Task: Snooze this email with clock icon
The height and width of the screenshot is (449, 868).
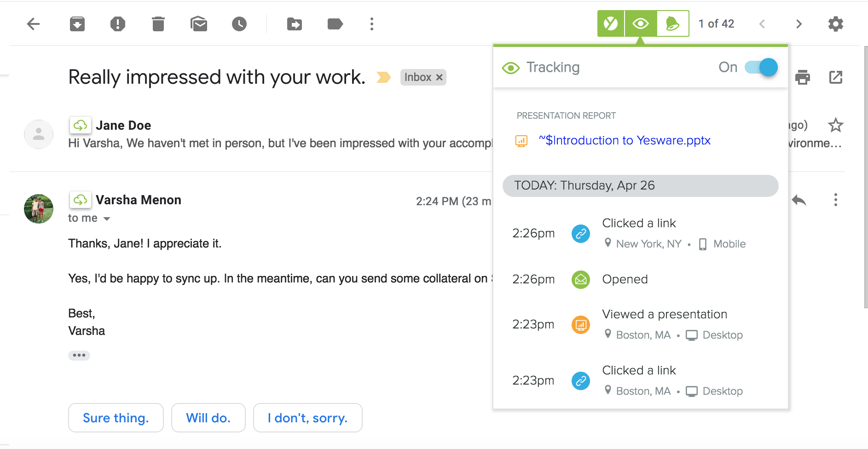Action: (239, 24)
